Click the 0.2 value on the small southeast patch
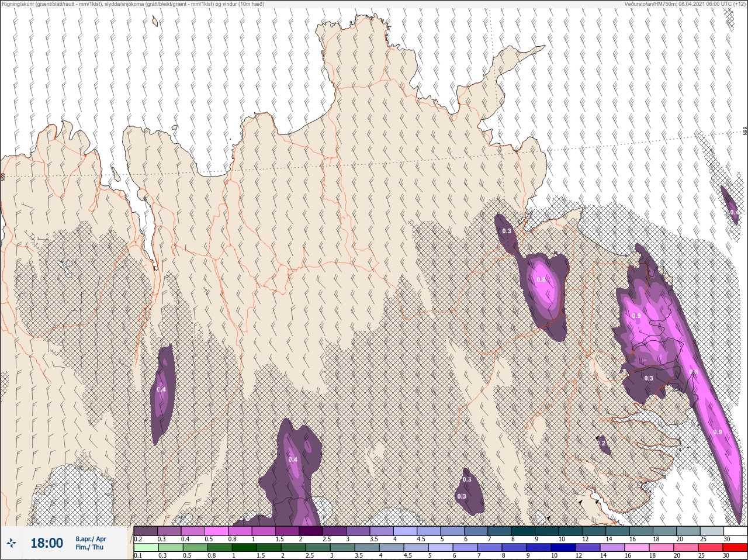 (x=602, y=444)
